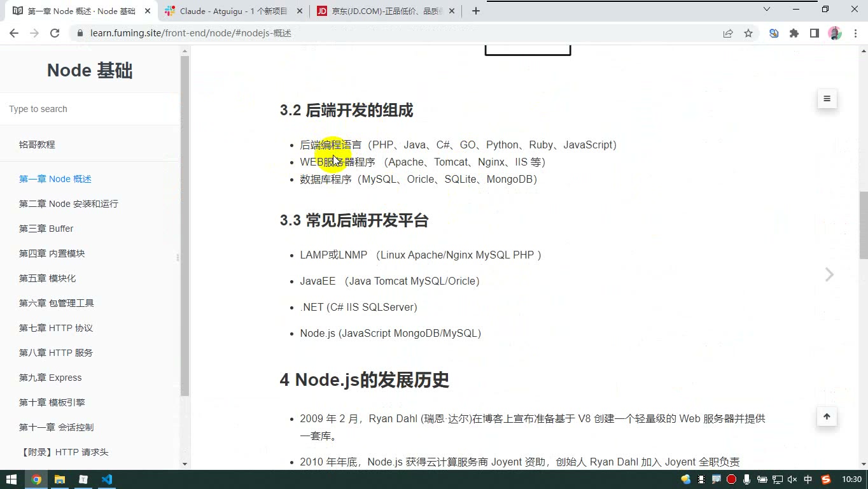Close the Claude - Atguigu tab
Image resolution: width=868 pixels, height=489 pixels.
click(x=300, y=11)
